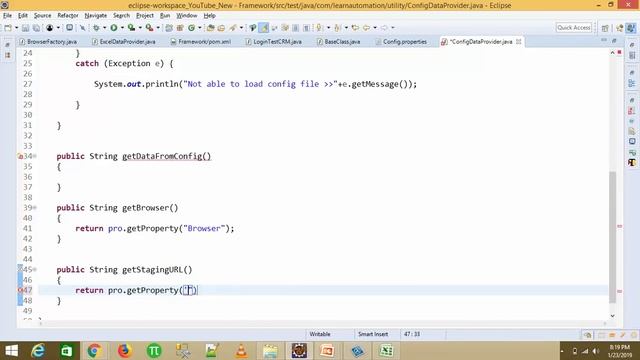Screen dimensions: 640x360
Task: Open the Debug dropdown arrow
Action: pyautogui.click(x=104, y=28)
